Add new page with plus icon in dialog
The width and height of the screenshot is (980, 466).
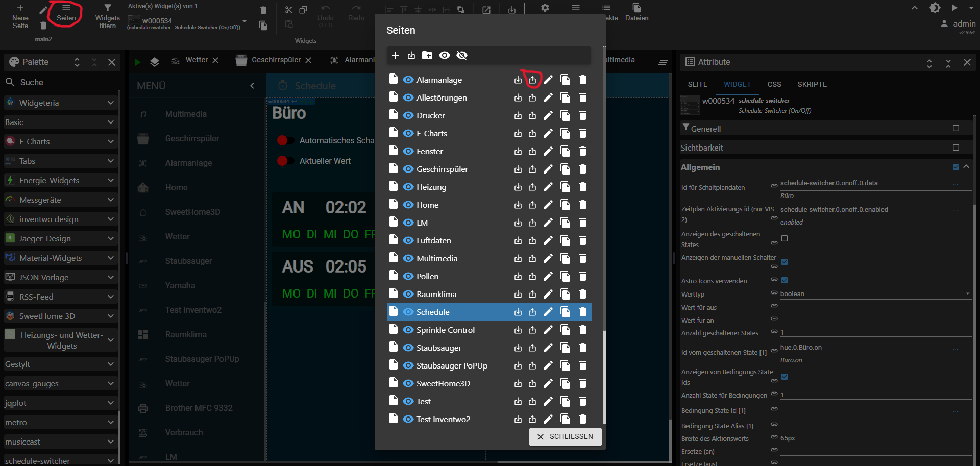pyautogui.click(x=395, y=55)
